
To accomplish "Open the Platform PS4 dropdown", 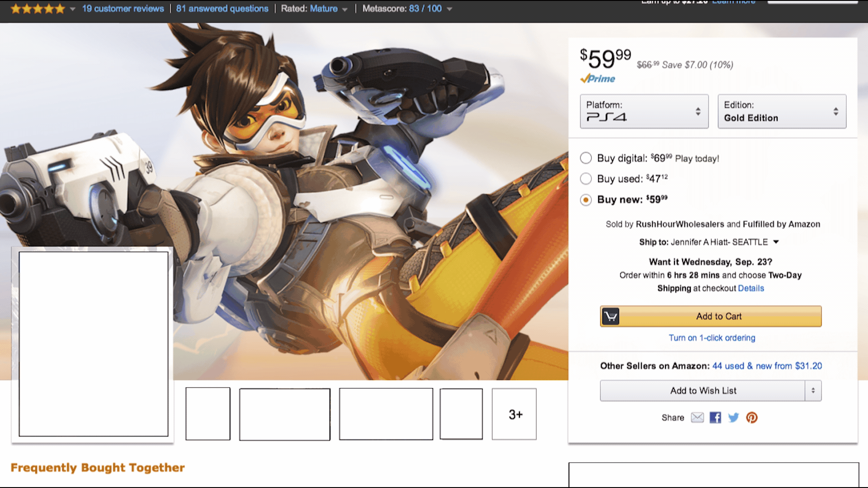I will coord(644,111).
